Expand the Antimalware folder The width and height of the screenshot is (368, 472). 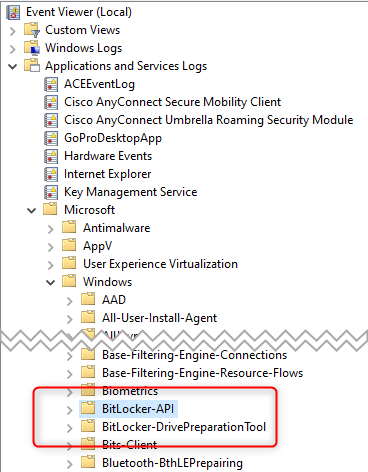[x=50, y=229]
